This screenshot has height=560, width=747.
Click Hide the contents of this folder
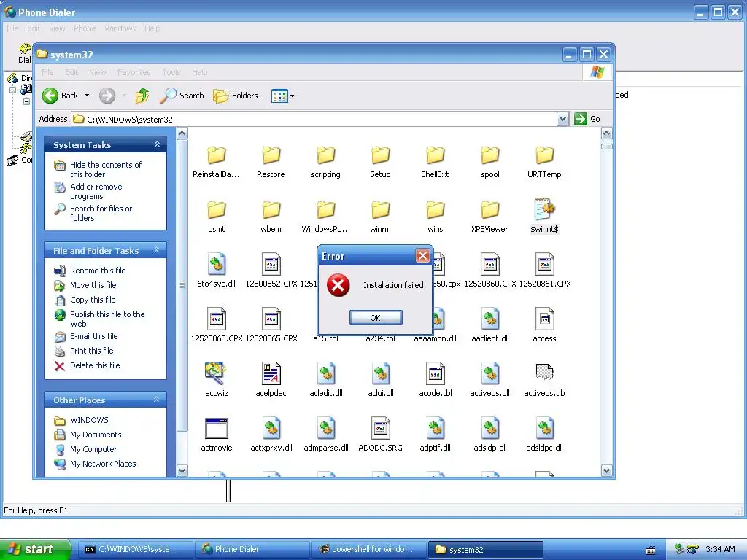(105, 169)
